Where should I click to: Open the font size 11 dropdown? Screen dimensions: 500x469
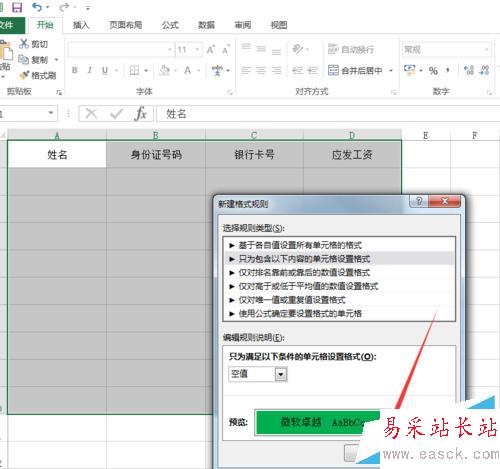(x=198, y=50)
